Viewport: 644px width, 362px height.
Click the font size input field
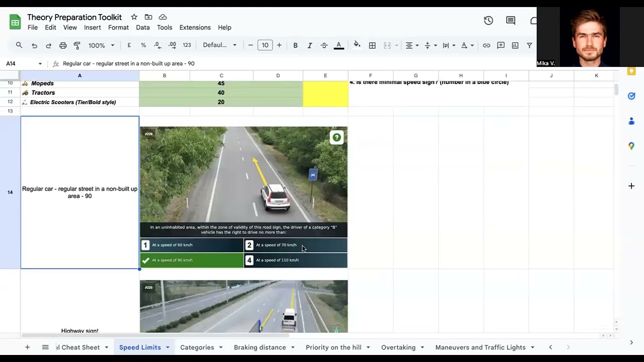(265, 45)
